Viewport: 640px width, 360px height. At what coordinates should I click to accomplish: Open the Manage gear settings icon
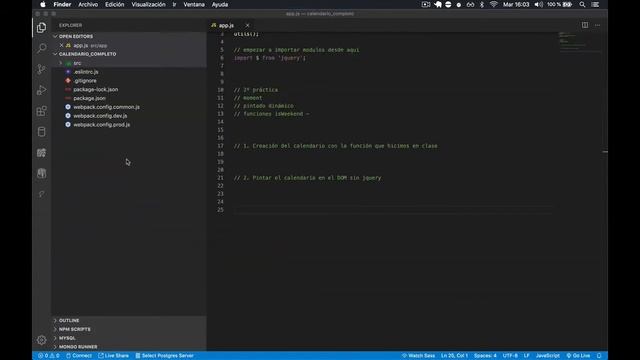(x=41, y=340)
